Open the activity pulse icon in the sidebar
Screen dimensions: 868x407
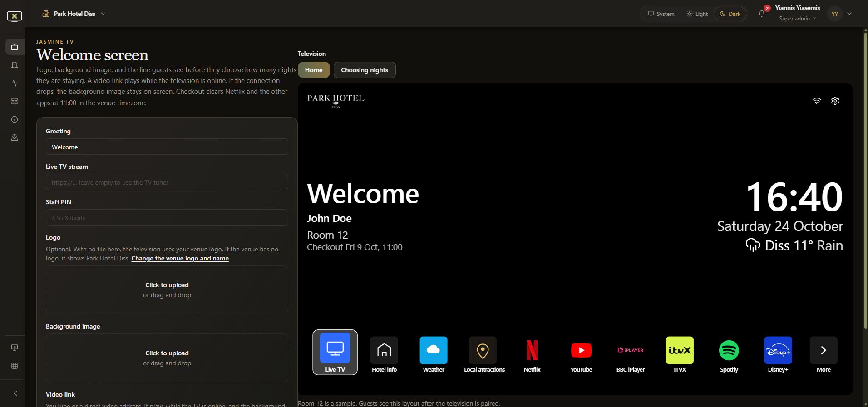[15, 83]
